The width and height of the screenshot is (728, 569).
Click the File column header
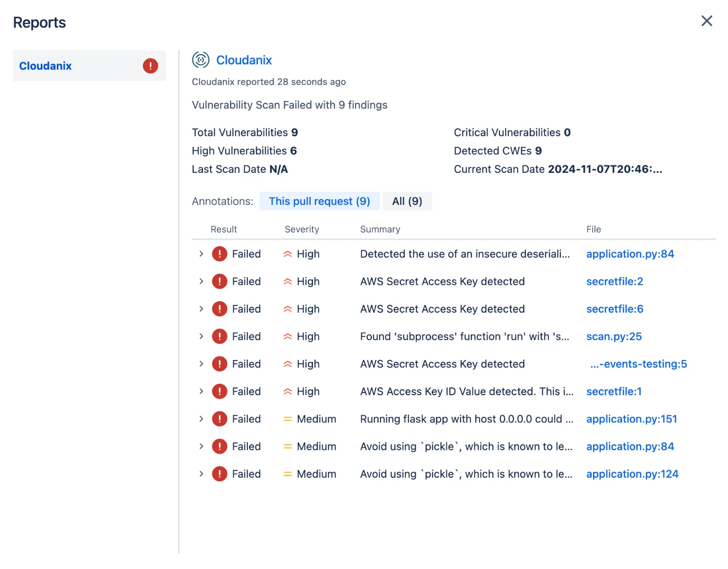pos(594,229)
